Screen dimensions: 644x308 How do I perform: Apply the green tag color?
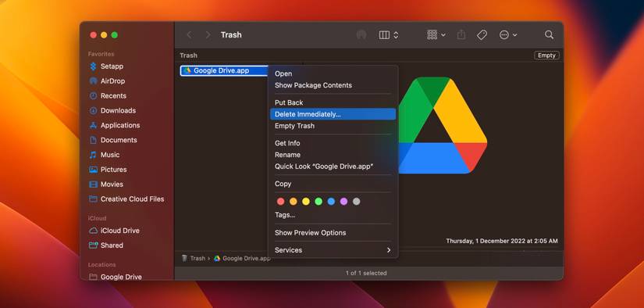318,202
